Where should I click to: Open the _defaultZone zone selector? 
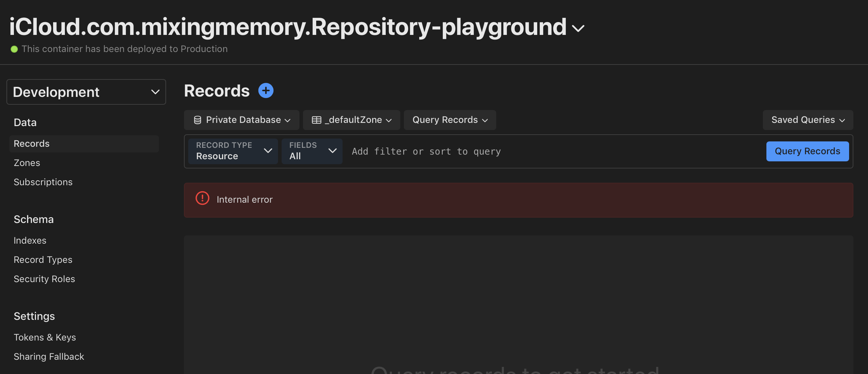pyautogui.click(x=351, y=120)
